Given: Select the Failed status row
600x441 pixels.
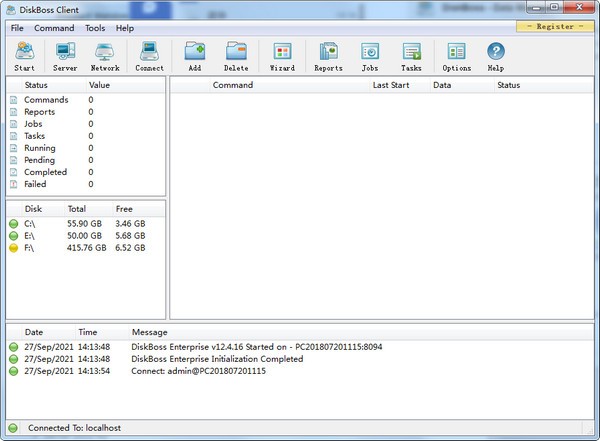Looking at the screenshot, I should (60, 184).
